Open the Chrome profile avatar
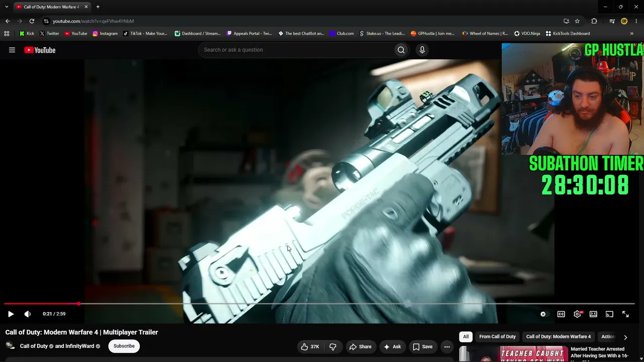Image resolution: width=644 pixels, height=362 pixels. 624,21
